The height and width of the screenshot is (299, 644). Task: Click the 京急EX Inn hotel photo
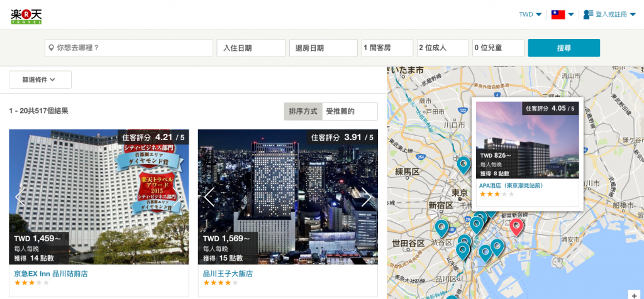coord(99,197)
